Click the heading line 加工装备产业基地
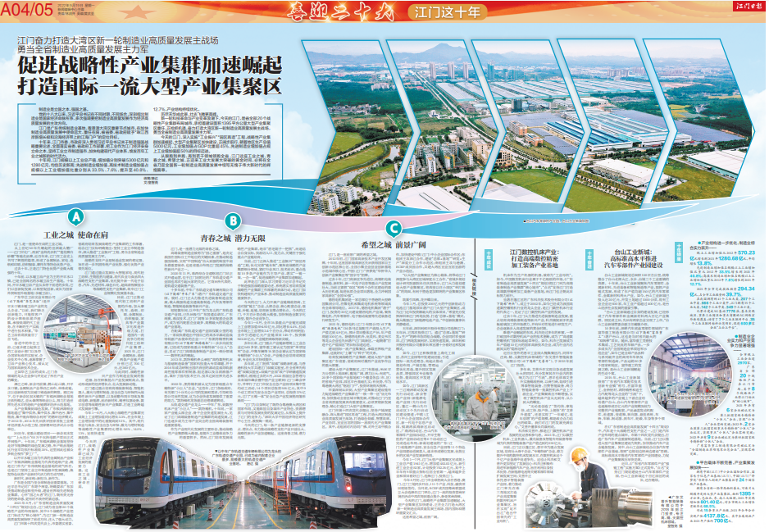Image resolution: width=769 pixels, height=532 pixels. 534,265
